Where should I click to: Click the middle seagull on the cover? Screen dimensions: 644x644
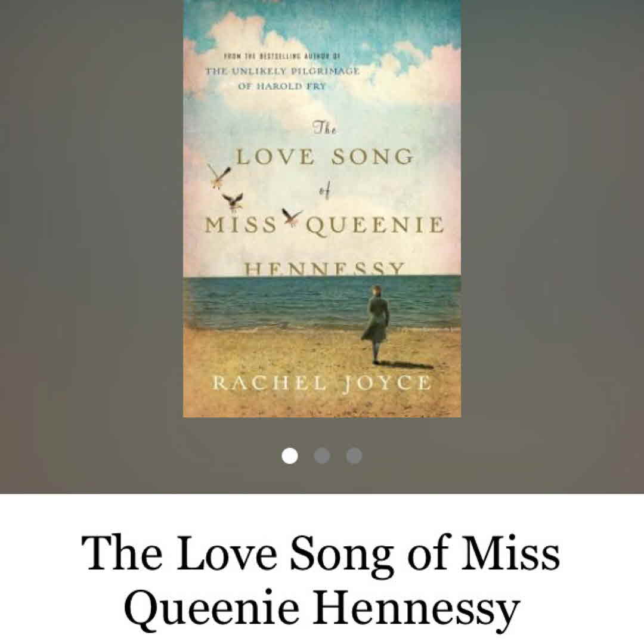[x=233, y=202]
